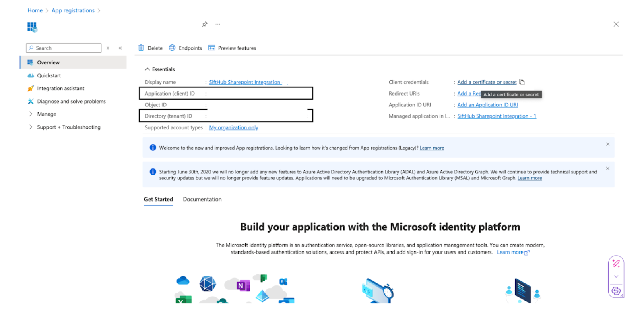This screenshot has height=318, width=644.
Task: Open the more options ellipsis menu
Action: pos(218,24)
